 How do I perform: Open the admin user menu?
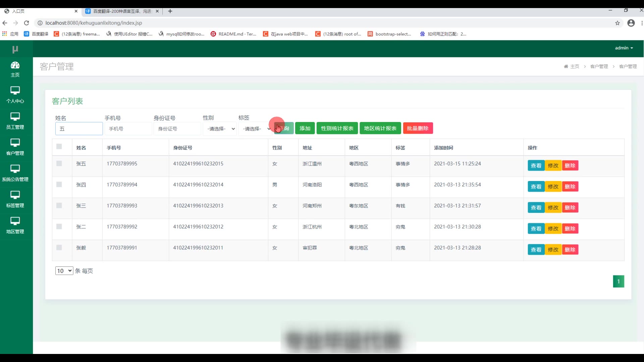(624, 48)
